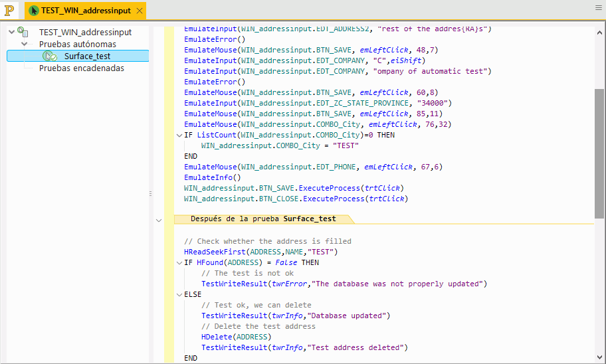The height and width of the screenshot is (364, 606).
Task: Click the "Database updated" TestWriteResult line
Action: (x=296, y=316)
